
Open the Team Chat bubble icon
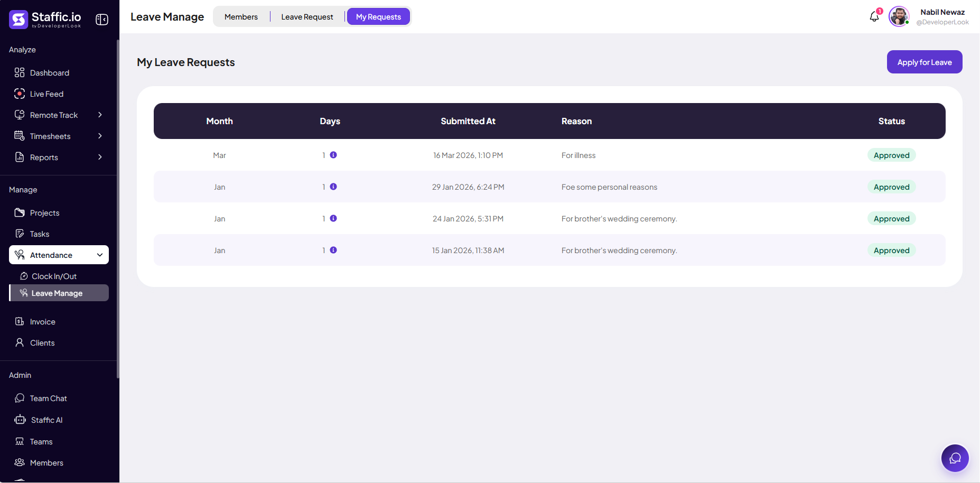20,398
